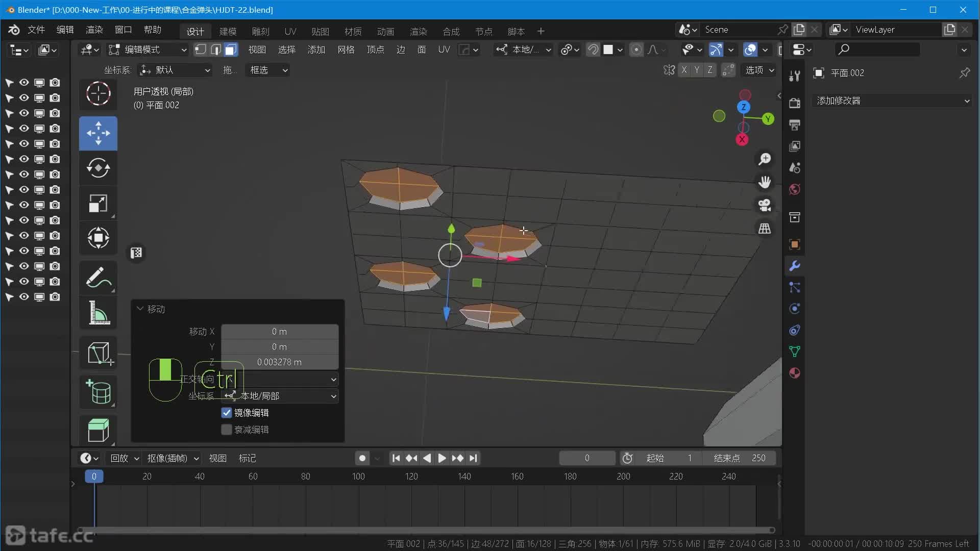
Task: Choose the Annotate pencil tool
Action: point(98,278)
